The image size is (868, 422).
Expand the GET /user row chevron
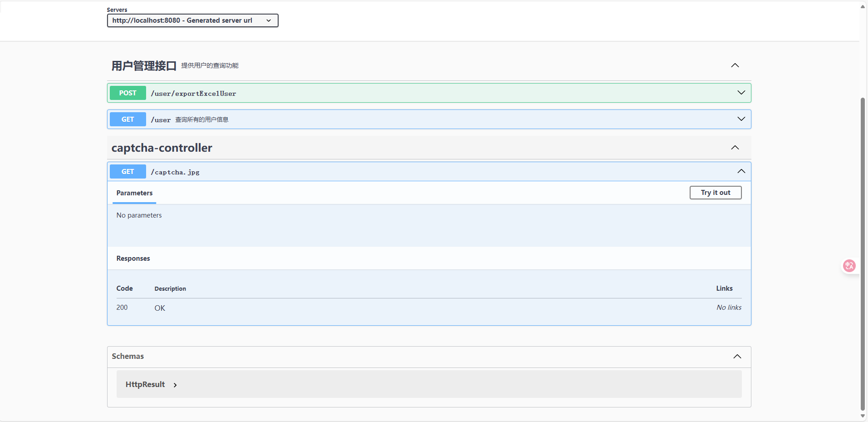click(x=741, y=119)
